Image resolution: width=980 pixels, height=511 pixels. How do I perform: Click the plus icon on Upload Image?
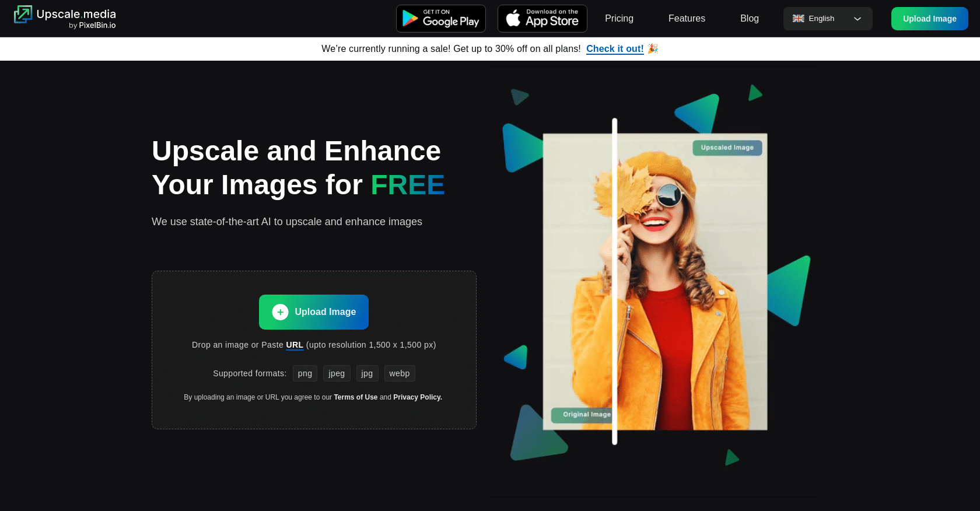click(x=280, y=312)
